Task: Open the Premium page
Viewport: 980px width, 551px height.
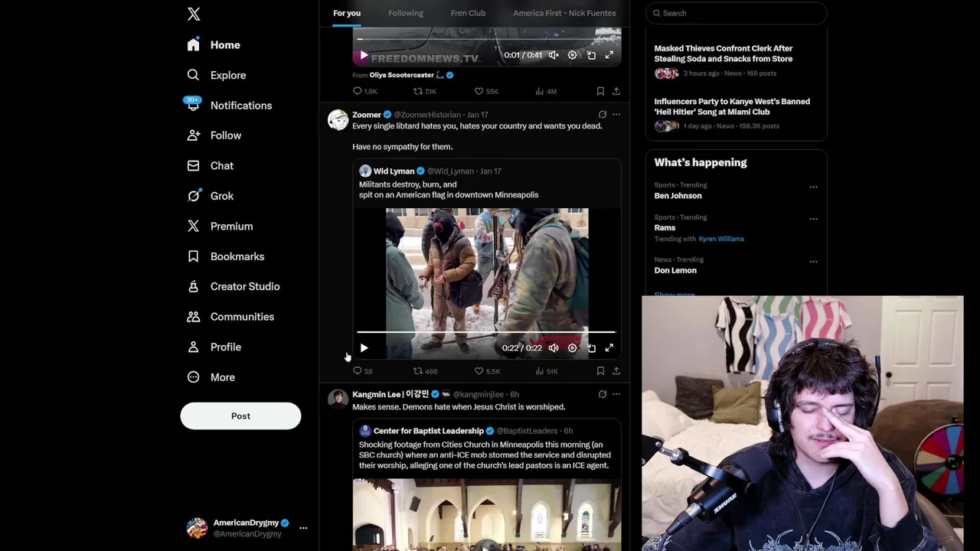Action: coord(220,227)
